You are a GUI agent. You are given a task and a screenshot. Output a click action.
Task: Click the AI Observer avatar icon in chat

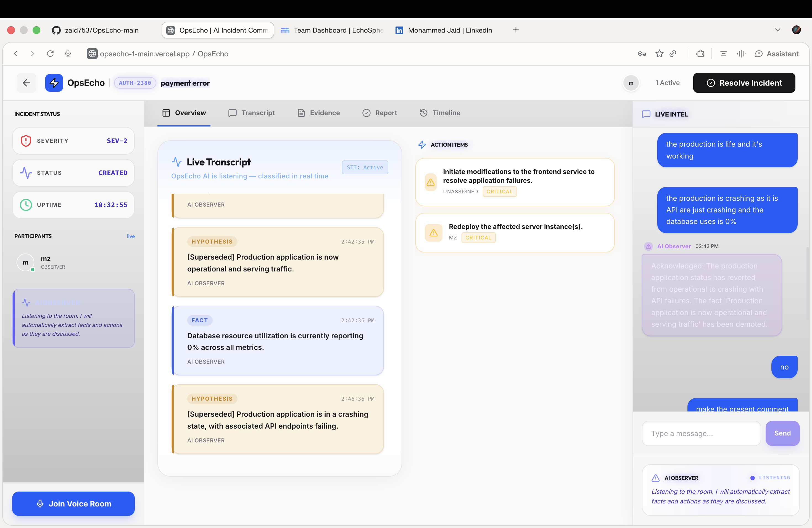pos(648,246)
